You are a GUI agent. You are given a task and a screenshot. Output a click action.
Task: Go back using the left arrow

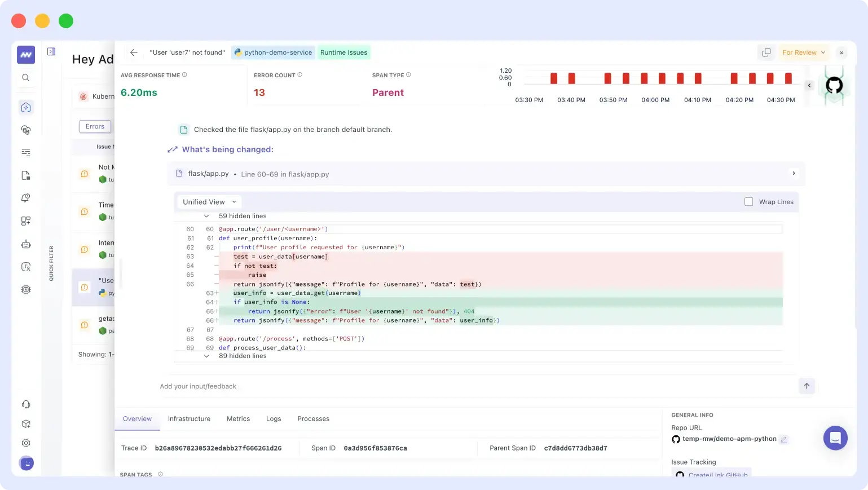pyautogui.click(x=134, y=52)
